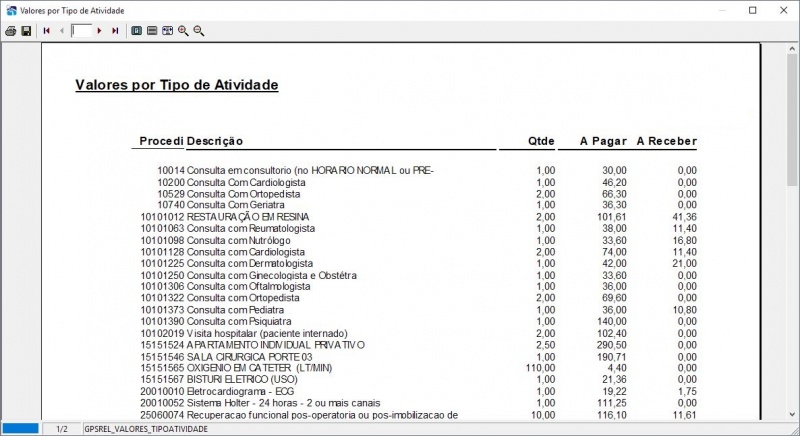Show the whole page view

pyautogui.click(x=136, y=31)
